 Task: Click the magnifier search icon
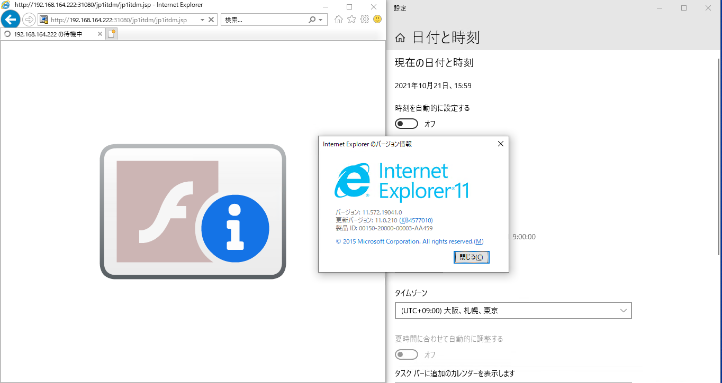pyautogui.click(x=312, y=20)
